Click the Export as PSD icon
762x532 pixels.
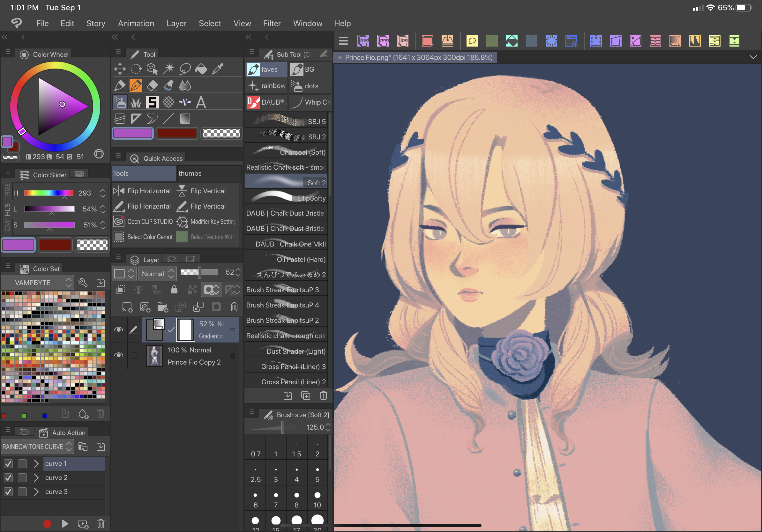tap(363, 41)
